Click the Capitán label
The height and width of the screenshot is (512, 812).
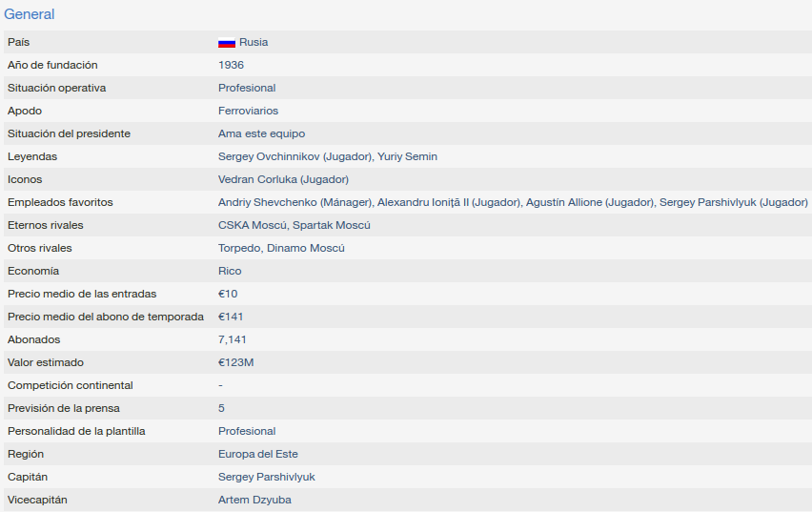[x=28, y=476]
